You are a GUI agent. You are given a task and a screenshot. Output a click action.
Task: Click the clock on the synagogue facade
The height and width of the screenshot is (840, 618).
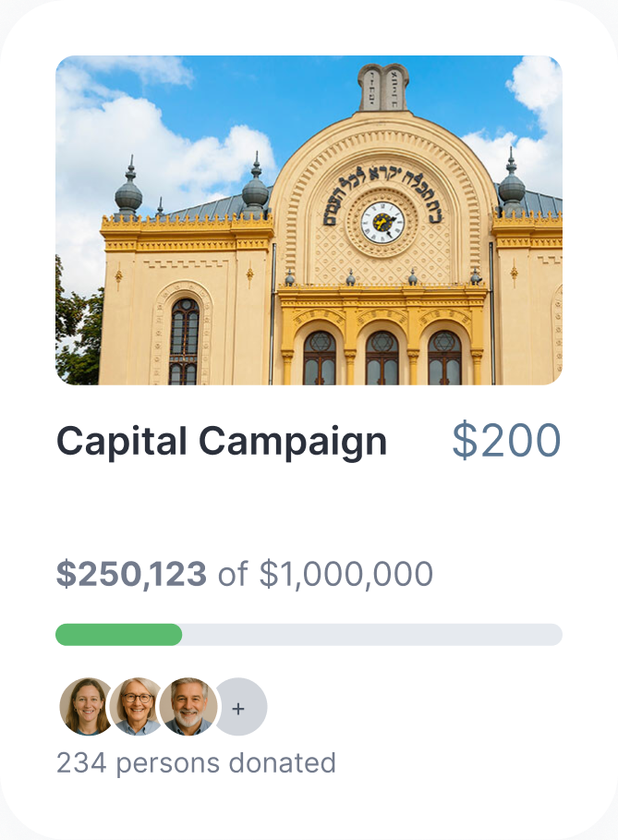(x=382, y=222)
